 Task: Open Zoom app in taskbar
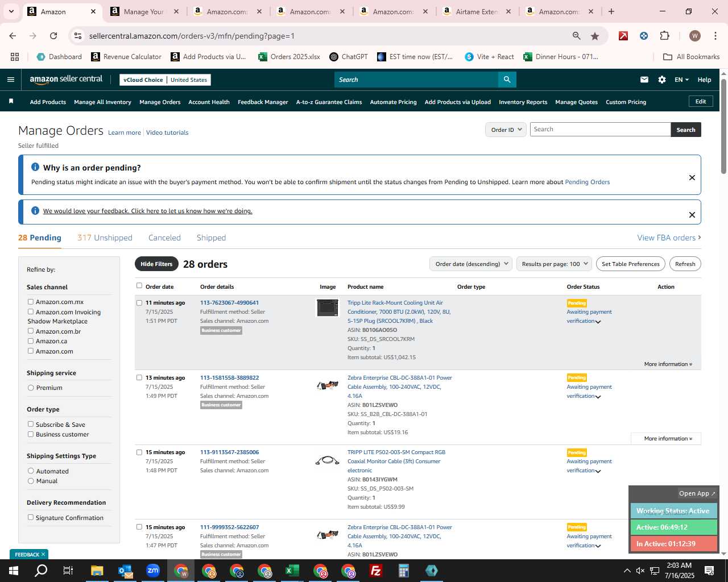[x=152, y=571]
